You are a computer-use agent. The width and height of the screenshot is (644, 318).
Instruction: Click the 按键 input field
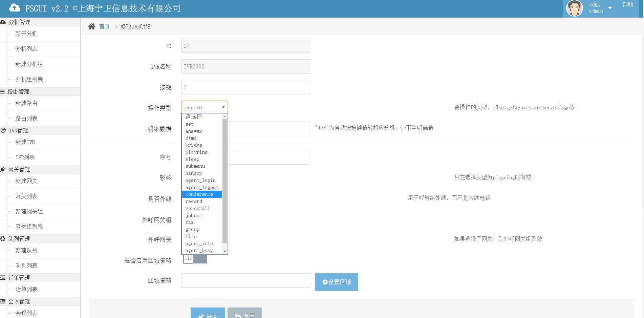(x=245, y=87)
